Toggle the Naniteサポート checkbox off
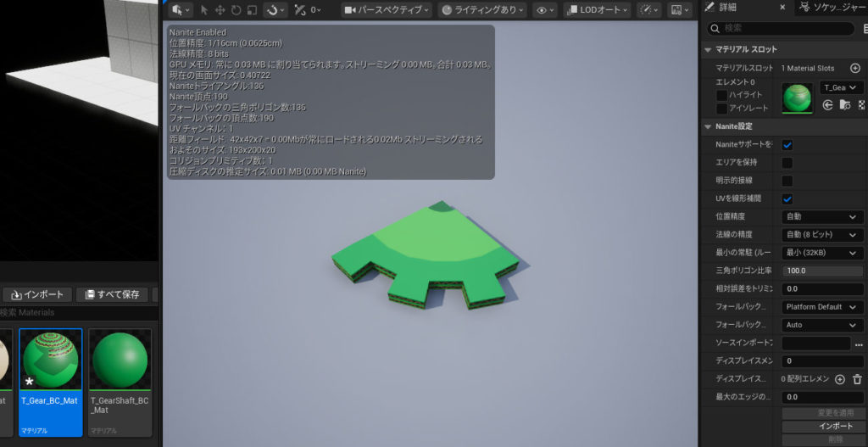This screenshot has height=447, width=868. [787, 145]
